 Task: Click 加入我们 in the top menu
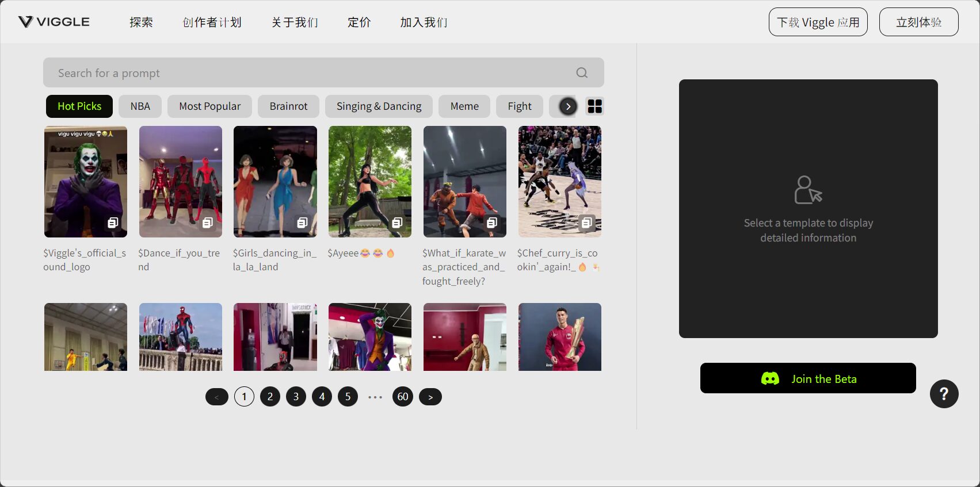tap(424, 22)
